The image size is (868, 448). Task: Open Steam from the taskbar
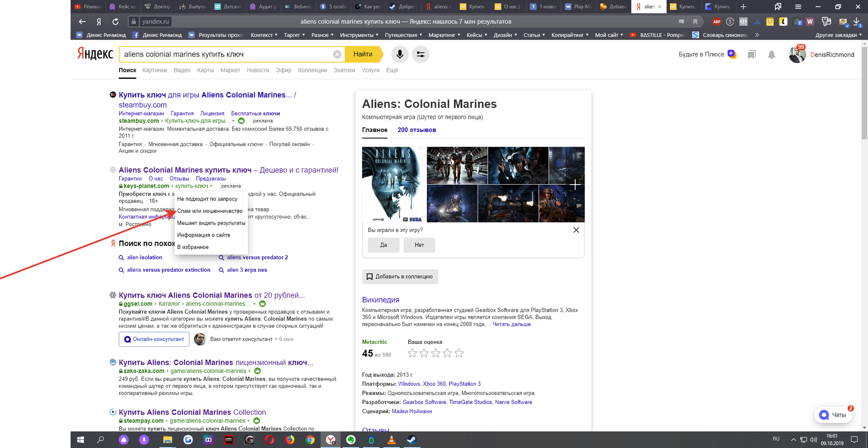[x=411, y=440]
